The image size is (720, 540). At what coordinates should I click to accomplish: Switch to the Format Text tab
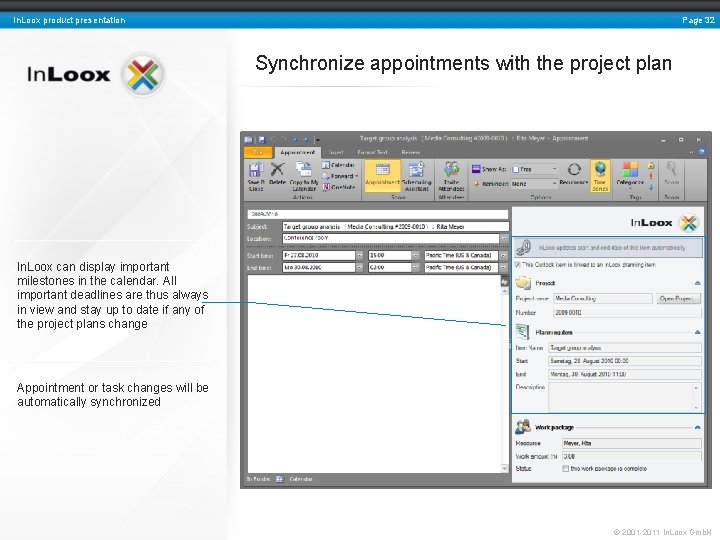tap(372, 152)
